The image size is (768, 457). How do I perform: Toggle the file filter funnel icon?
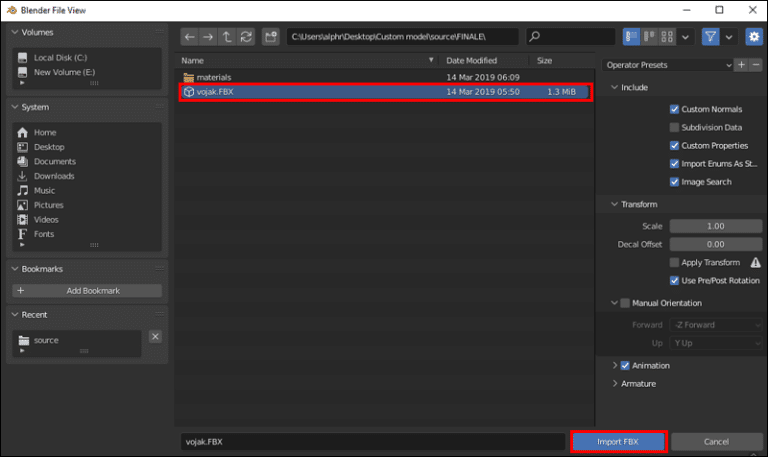(x=711, y=37)
